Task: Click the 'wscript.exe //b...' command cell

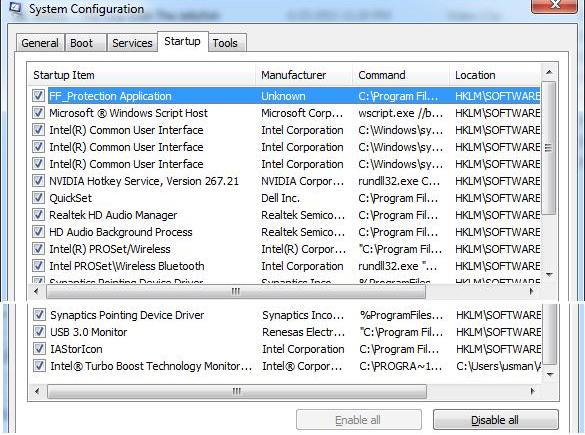Action: (400, 113)
